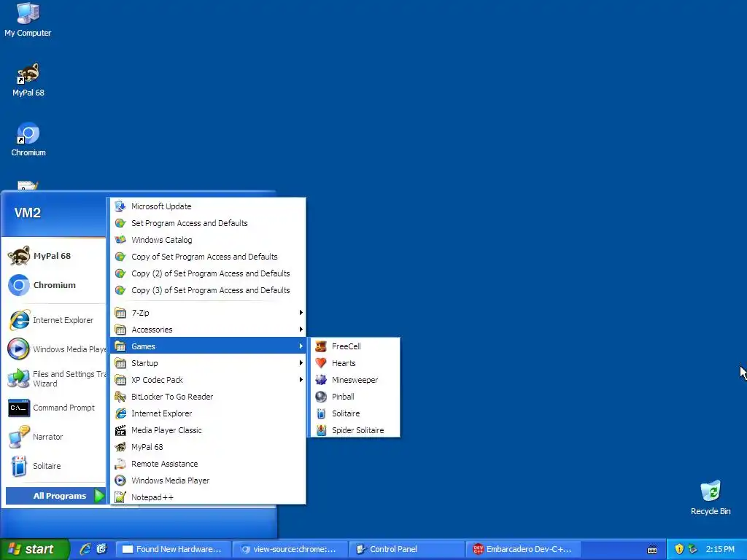Screen dimensions: 747x560
Task: Expand the Accessories folder
Action: tap(208, 329)
